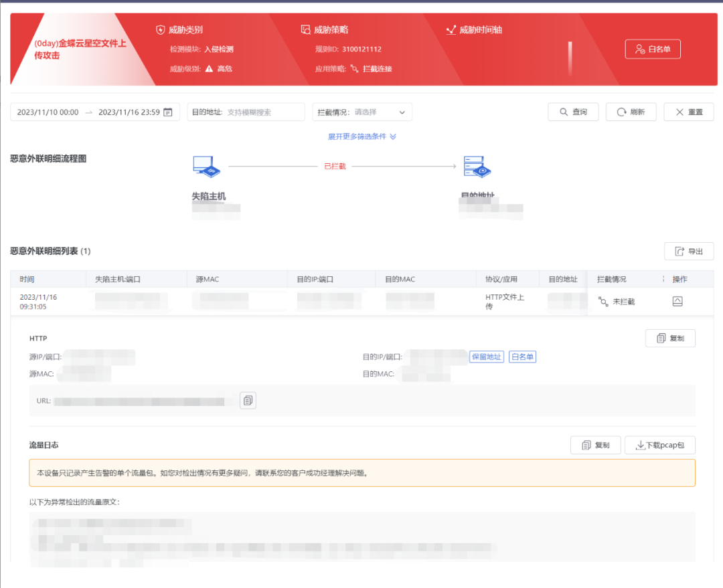This screenshot has height=588, width=723.
Task: Click the rule ID 3100121112
Action: coord(361,50)
